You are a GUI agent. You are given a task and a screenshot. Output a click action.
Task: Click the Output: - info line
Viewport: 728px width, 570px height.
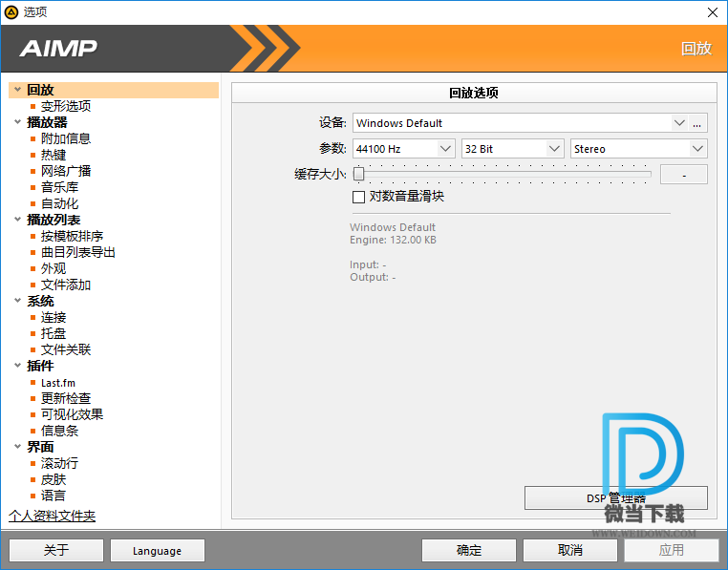point(373,277)
